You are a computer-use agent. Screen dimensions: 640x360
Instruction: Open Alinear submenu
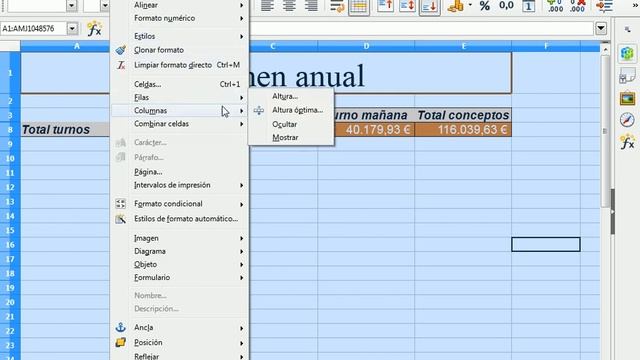(180, 5)
